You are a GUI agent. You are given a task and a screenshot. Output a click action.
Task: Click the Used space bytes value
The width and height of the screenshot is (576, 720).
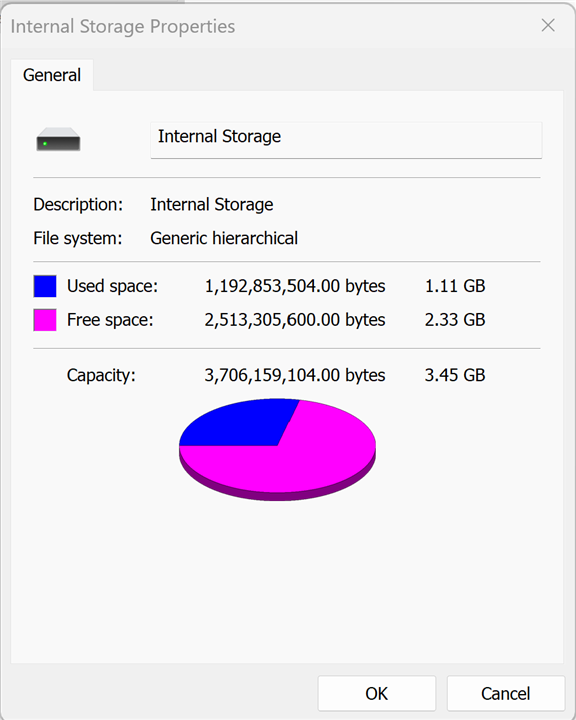(x=295, y=286)
